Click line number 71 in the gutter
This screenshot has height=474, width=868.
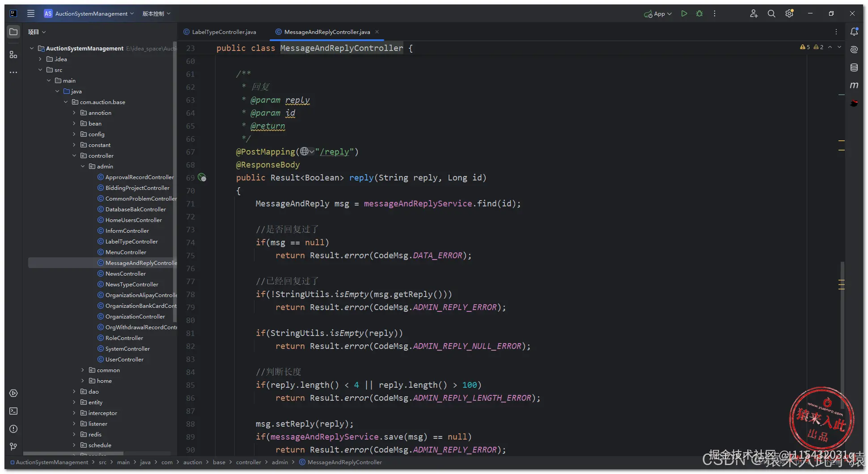(x=191, y=204)
